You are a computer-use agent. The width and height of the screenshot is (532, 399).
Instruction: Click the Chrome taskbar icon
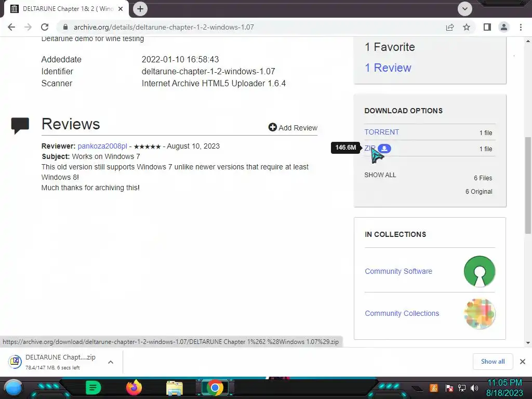[x=215, y=388]
